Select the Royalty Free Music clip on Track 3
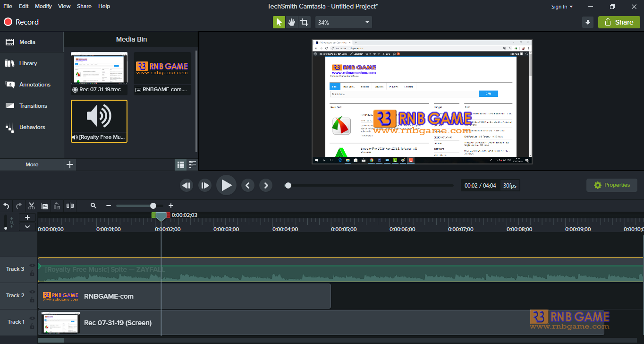This screenshot has height=344, width=644. (x=340, y=270)
